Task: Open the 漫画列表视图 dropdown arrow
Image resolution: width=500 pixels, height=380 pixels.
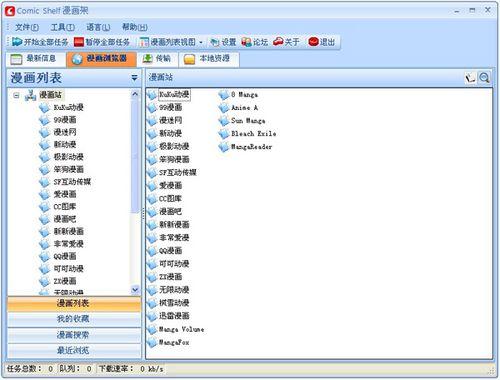Action: click(201, 42)
